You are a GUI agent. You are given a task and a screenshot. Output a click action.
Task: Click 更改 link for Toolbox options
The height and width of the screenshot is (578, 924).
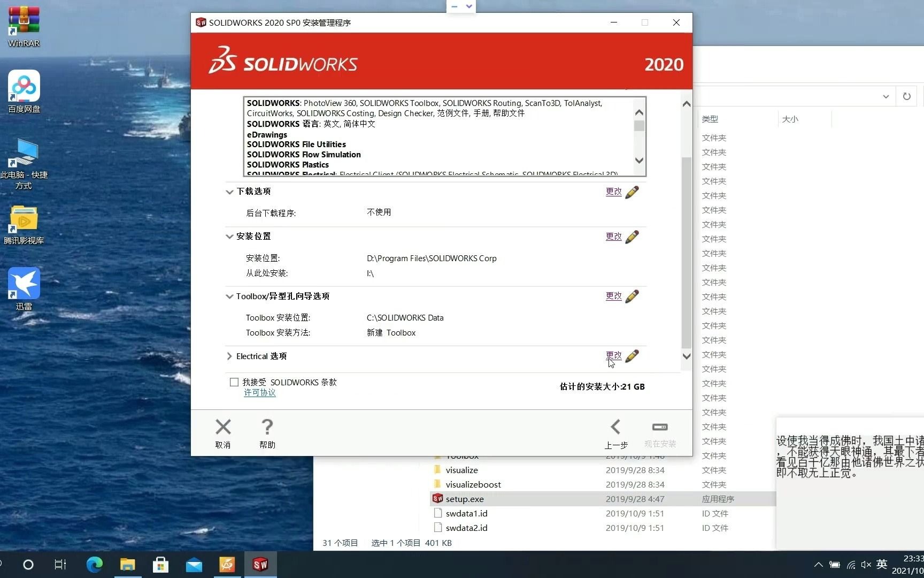[613, 296]
